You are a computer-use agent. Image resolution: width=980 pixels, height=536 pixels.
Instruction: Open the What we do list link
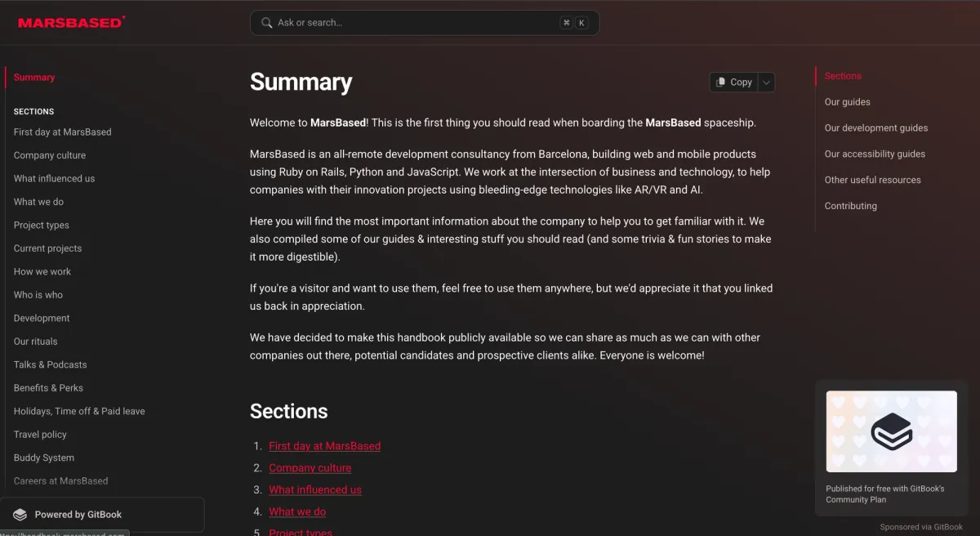296,512
